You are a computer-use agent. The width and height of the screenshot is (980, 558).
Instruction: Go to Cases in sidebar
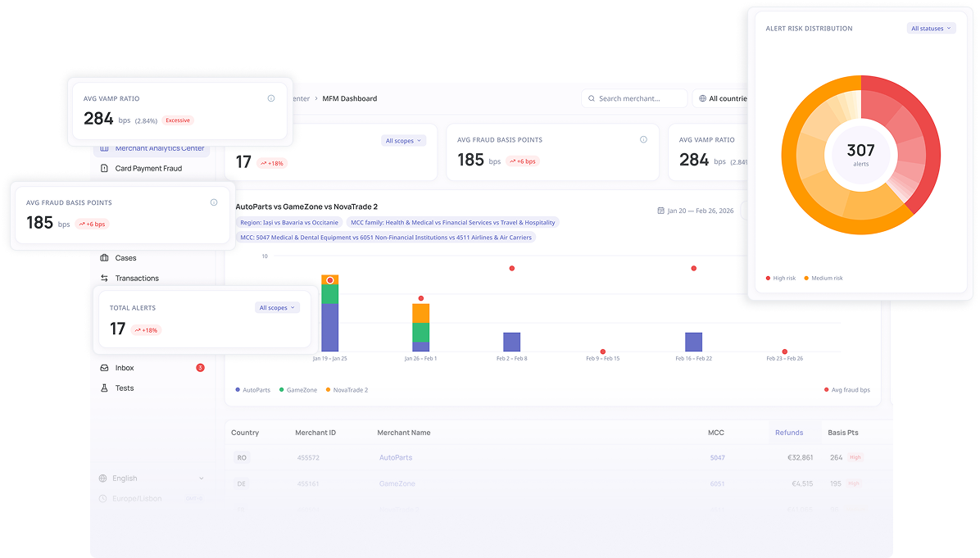(x=125, y=258)
